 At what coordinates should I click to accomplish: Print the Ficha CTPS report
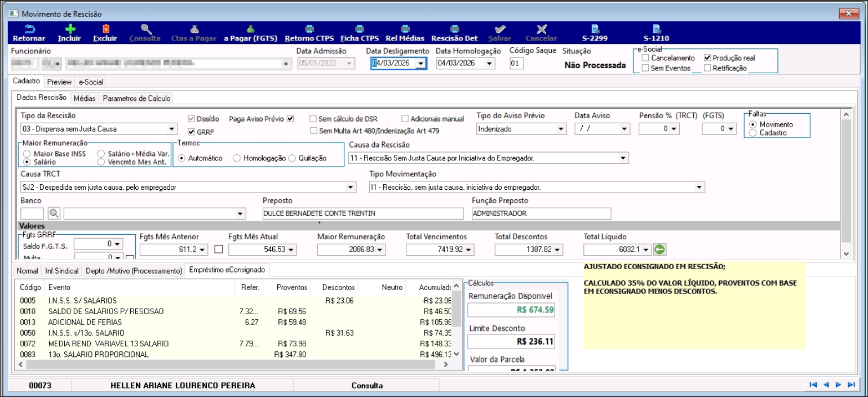(x=359, y=29)
